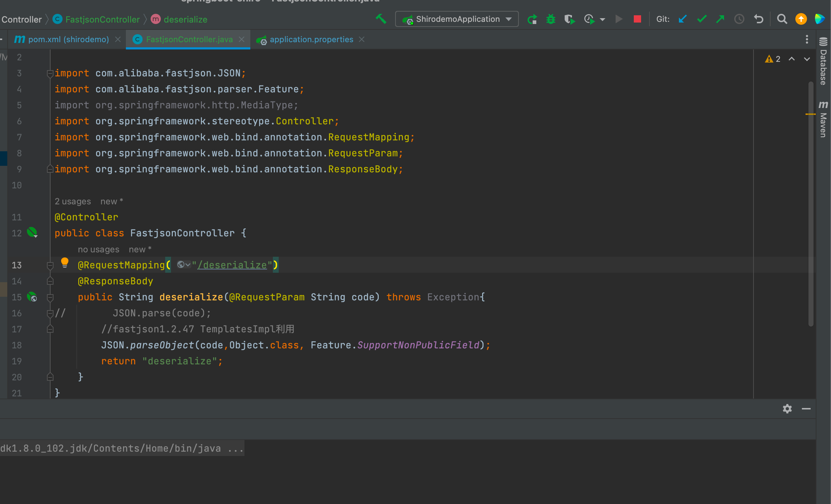Click the quick-fix light bulb on line 13

(65, 262)
